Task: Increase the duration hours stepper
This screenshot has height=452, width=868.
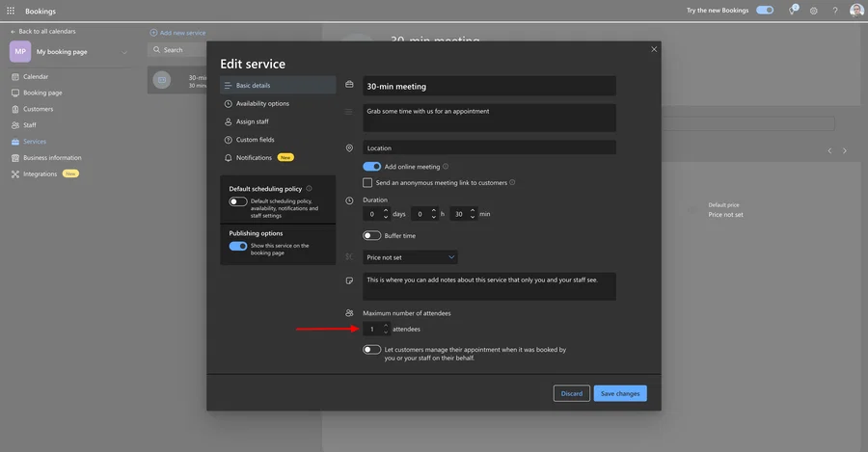Action: click(x=433, y=211)
